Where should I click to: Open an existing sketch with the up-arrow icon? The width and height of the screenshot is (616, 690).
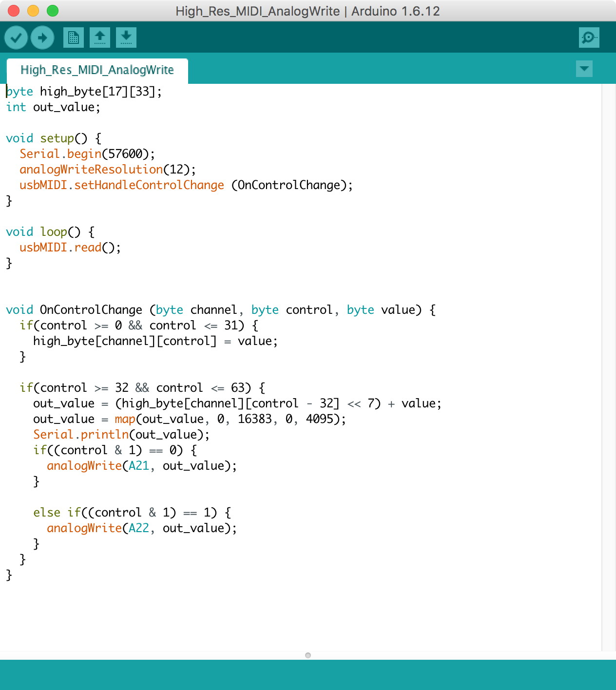pyautogui.click(x=100, y=37)
